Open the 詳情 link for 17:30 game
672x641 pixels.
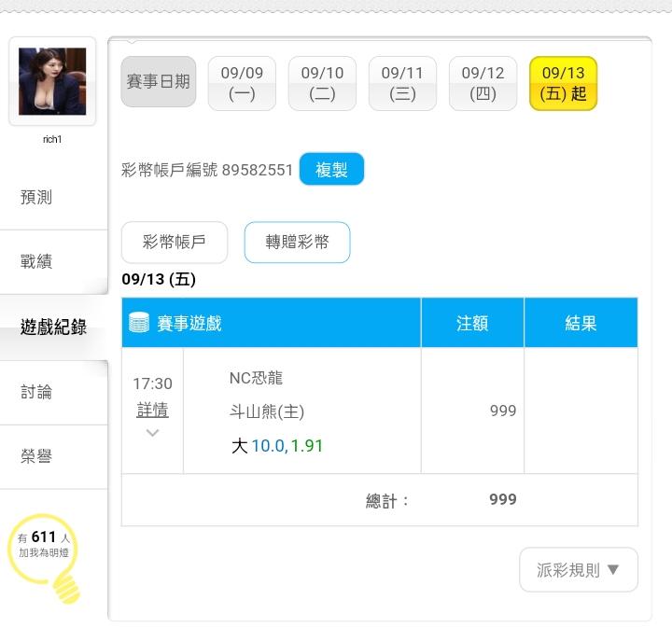152,410
